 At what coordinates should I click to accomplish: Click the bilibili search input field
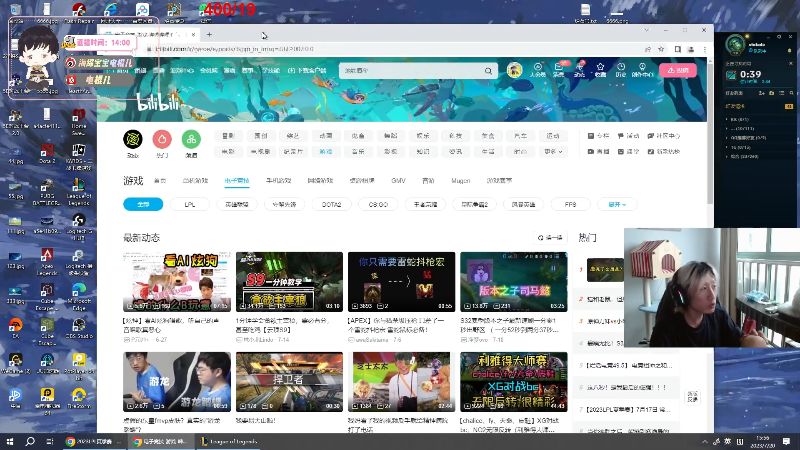(x=411, y=71)
